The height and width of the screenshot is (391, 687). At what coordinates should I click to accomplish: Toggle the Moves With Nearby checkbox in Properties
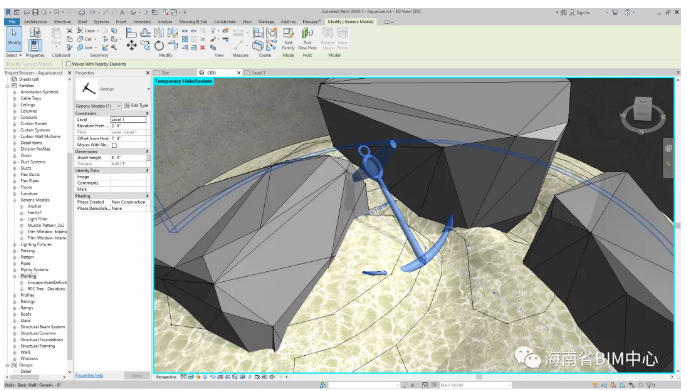(x=114, y=145)
